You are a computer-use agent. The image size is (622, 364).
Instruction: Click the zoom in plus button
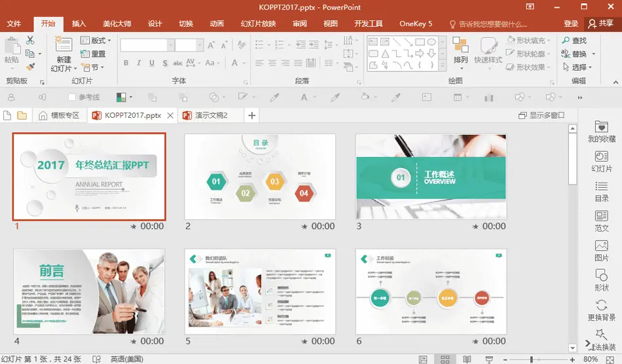point(572,359)
